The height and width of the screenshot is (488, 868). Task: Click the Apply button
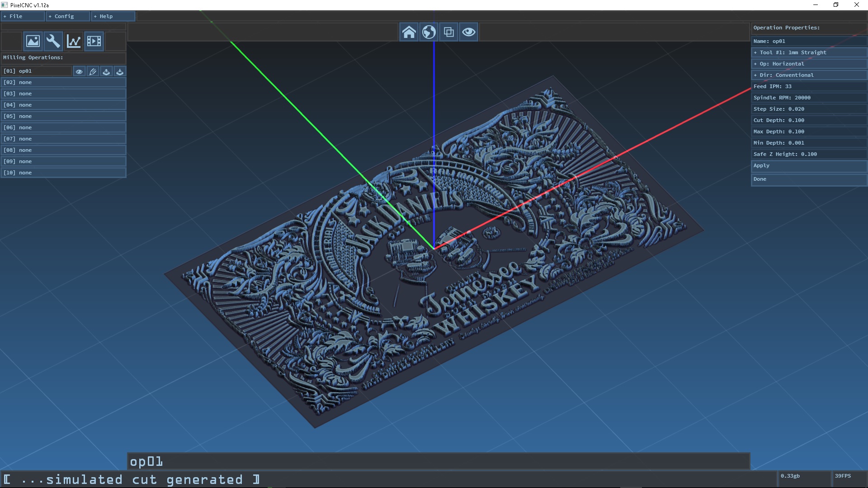(809, 166)
